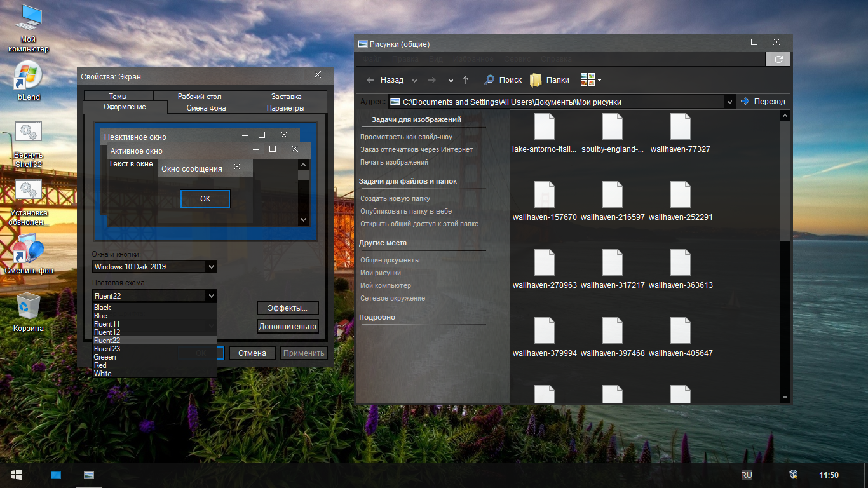
Task: Select the White color scheme option
Action: [102, 374]
